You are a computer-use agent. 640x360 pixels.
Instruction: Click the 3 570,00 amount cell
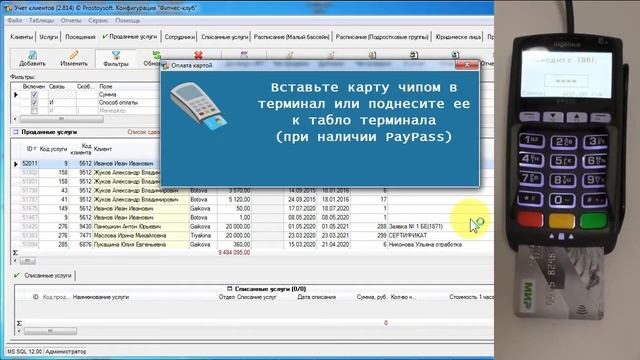coord(234,191)
